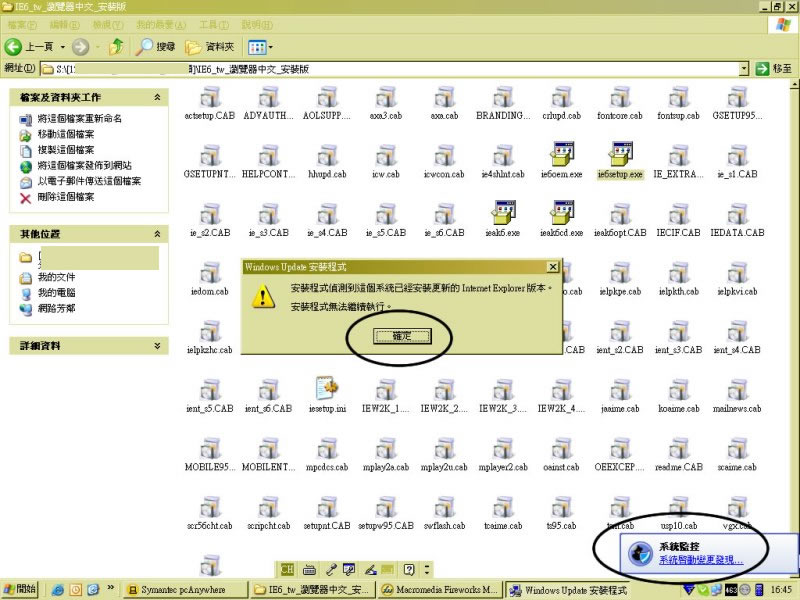Image resolution: width=800 pixels, height=600 pixels.
Task: Select the ie_s1.CAB file icon
Action: pos(737,155)
